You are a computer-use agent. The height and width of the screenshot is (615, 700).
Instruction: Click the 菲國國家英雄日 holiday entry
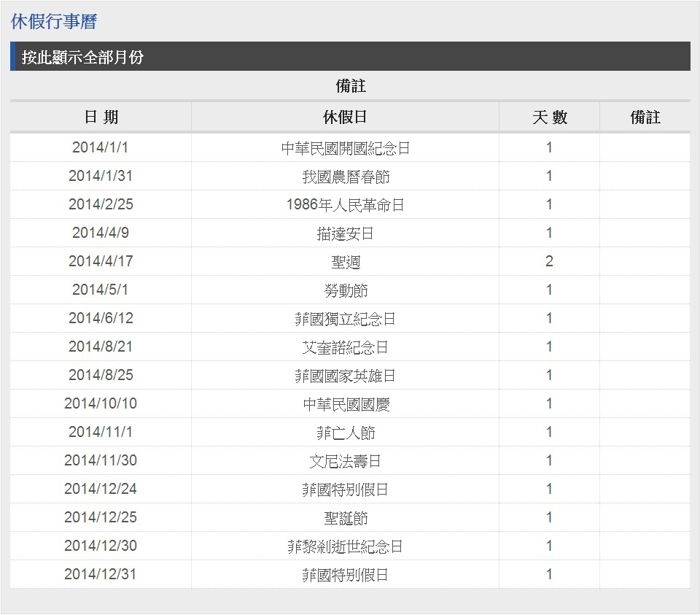coord(344,374)
